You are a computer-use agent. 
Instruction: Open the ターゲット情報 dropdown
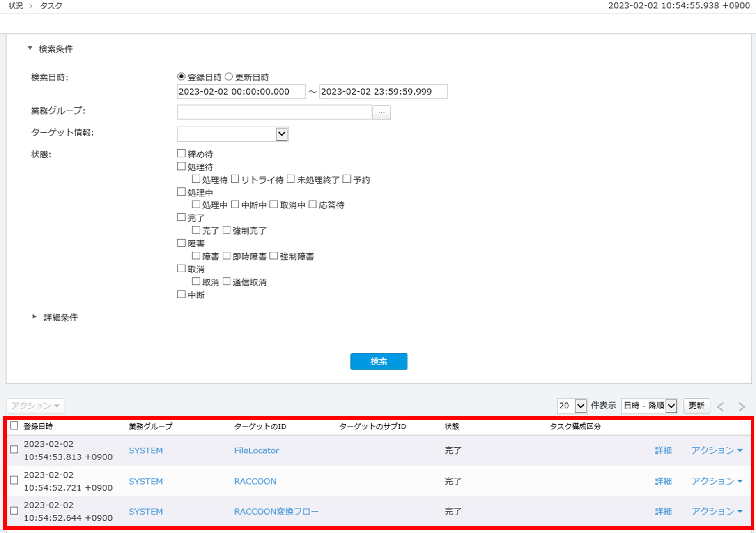point(233,134)
